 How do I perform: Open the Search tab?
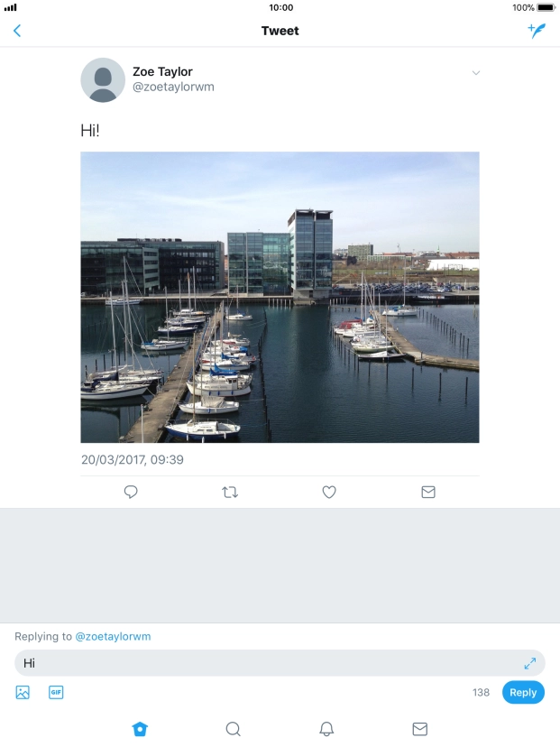(233, 729)
